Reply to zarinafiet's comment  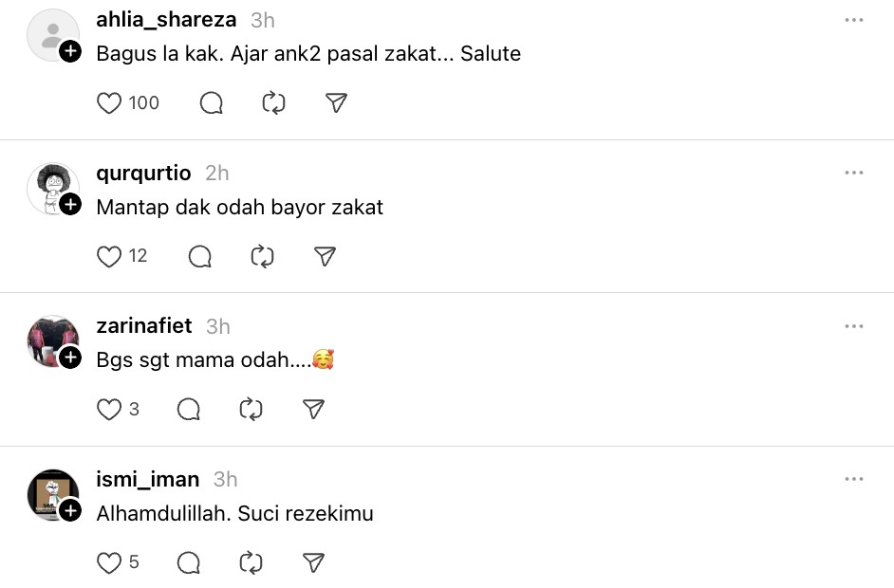pyautogui.click(x=189, y=409)
